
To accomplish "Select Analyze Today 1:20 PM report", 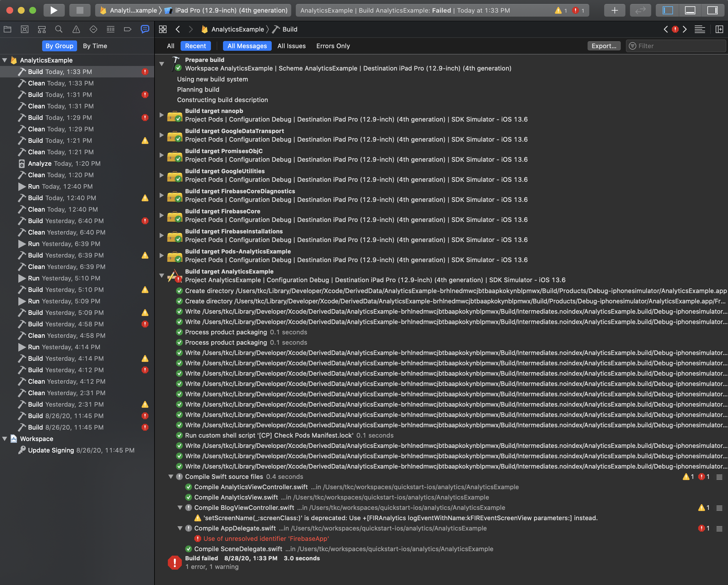I will [64, 163].
